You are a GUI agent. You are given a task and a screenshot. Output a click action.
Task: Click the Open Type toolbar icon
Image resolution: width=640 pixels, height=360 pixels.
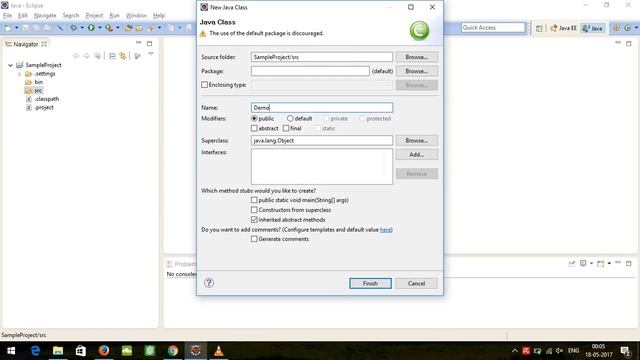pos(128,28)
